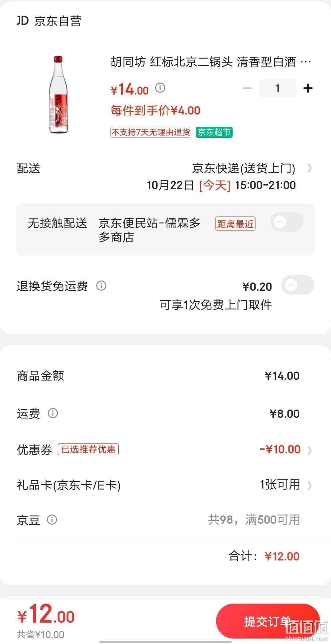Screen dimensions: 331x644
Task: Increase quantity with the plus button
Action: point(308,88)
